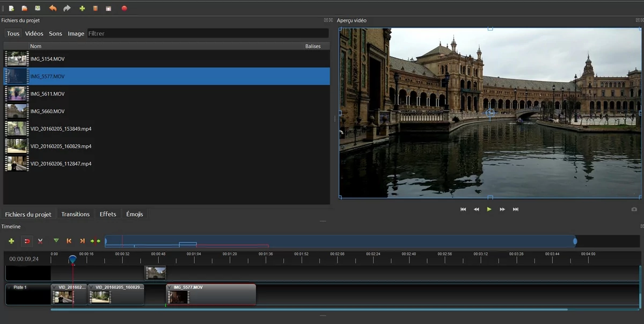
Task: Filter project files by Image
Action: pos(76,33)
